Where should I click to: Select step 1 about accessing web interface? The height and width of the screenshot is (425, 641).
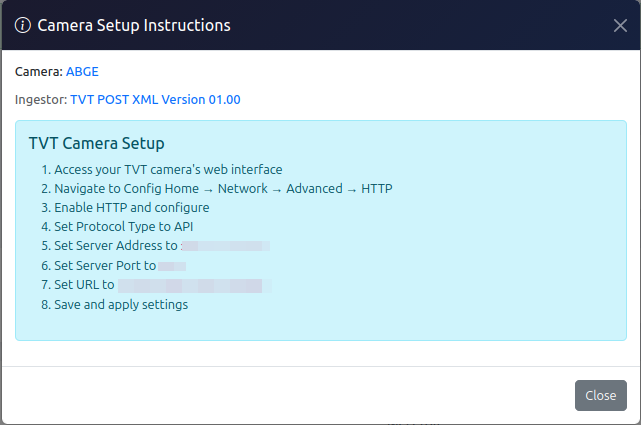(x=168, y=170)
